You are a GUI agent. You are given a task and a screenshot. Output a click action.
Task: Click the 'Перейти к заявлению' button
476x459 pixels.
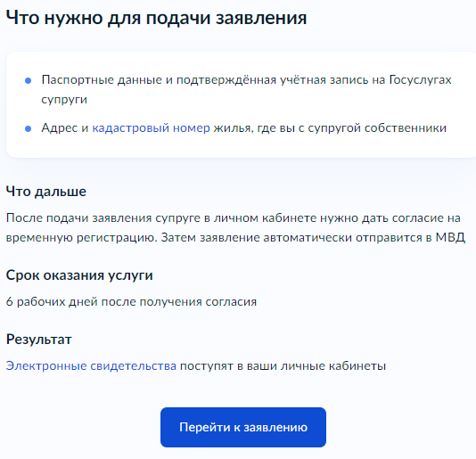[243, 427]
